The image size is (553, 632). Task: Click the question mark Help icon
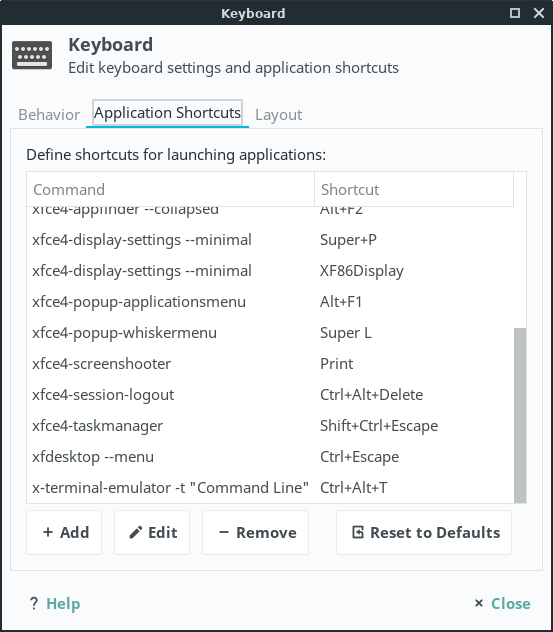pos(34,603)
